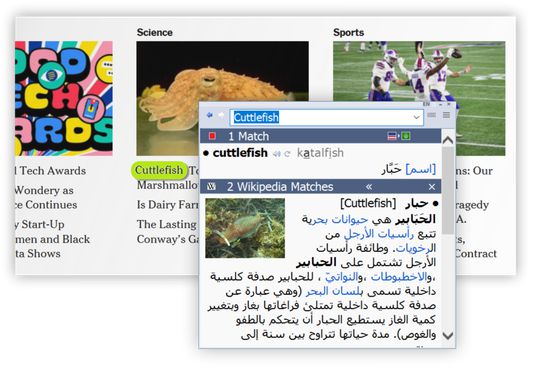The height and width of the screenshot is (368, 533).
Task: Click the English source language flag icon
Action: [x=392, y=136]
